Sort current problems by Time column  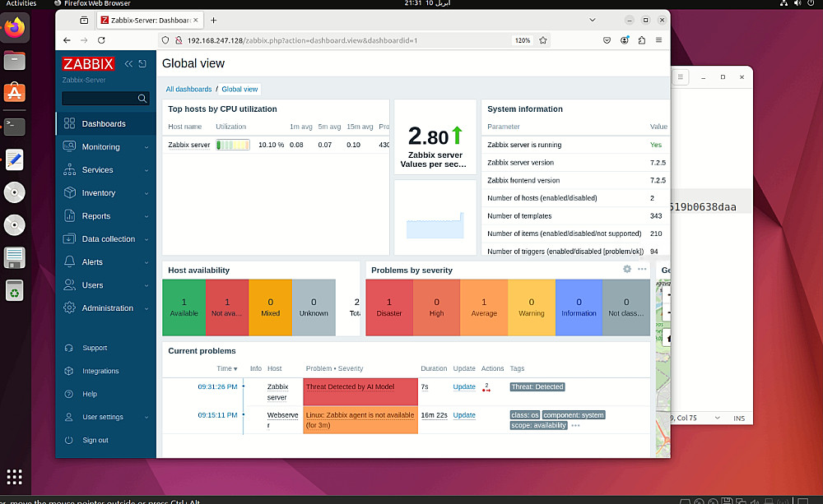pos(227,368)
